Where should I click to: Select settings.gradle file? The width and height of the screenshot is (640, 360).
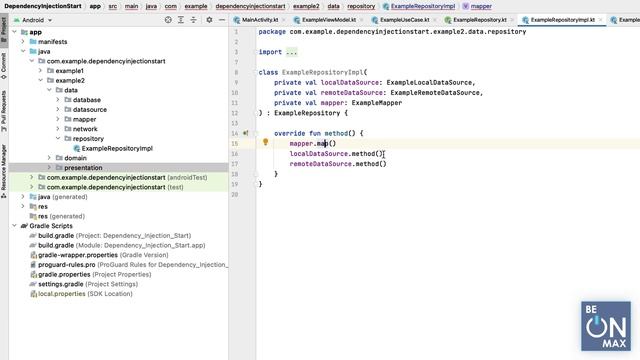[88, 284]
